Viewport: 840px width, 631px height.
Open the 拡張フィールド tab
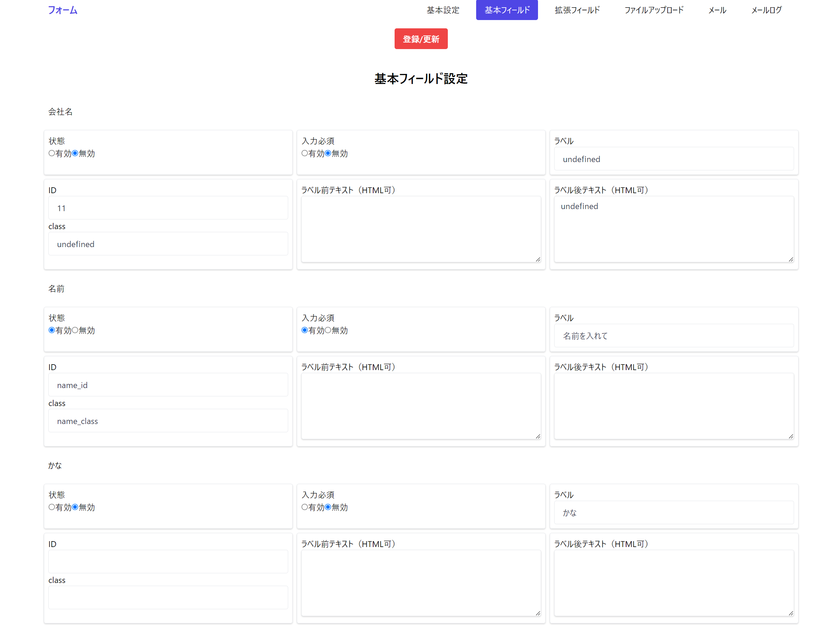coord(577,10)
